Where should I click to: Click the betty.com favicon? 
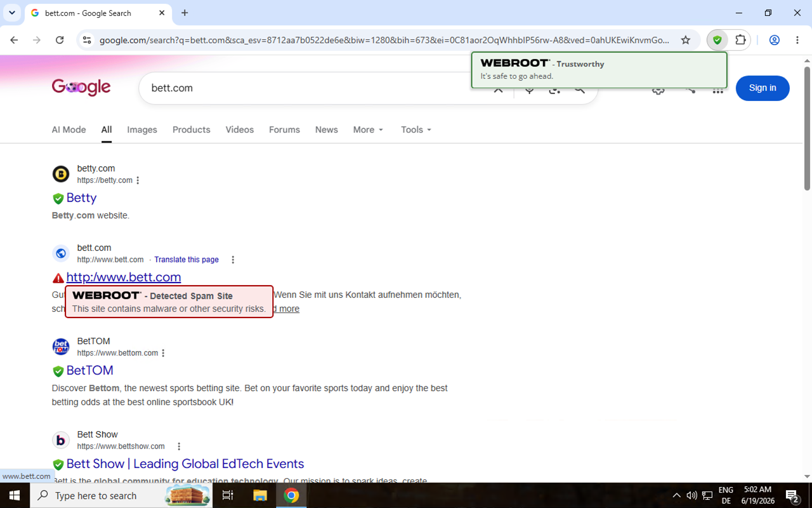click(x=61, y=174)
